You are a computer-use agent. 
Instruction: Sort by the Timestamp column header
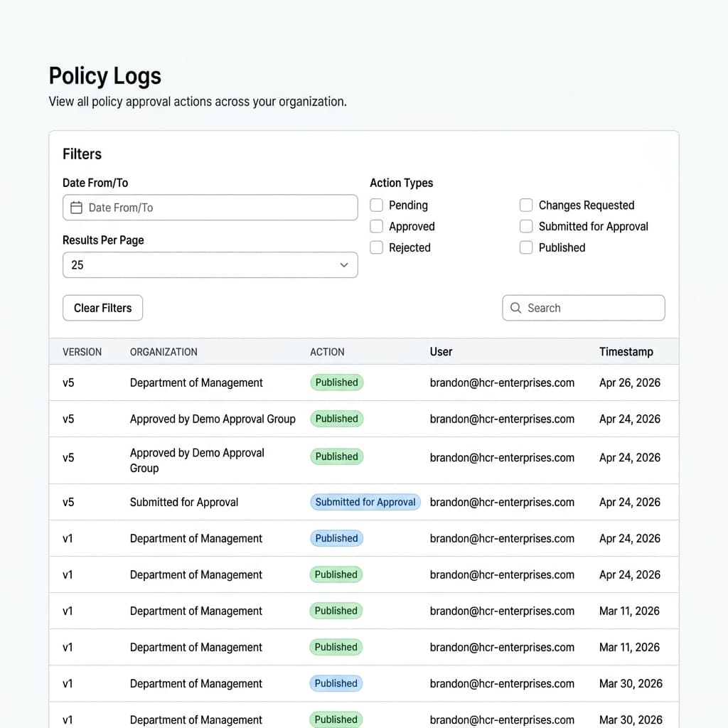pyautogui.click(x=626, y=351)
